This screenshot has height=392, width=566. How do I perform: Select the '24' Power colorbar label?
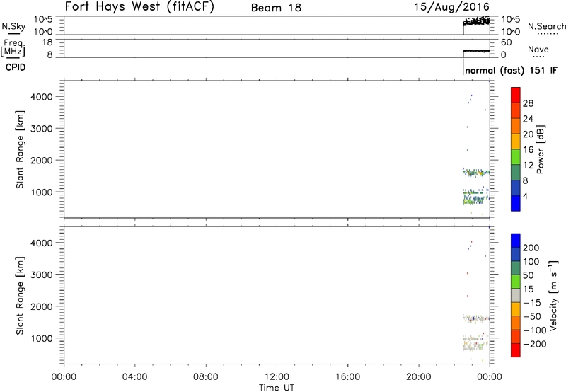point(528,119)
